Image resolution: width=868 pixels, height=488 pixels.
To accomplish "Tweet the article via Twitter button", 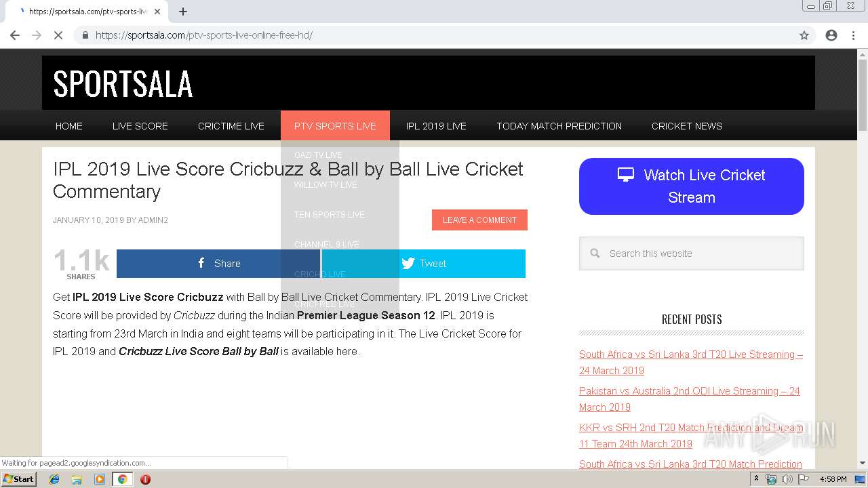I will tap(424, 264).
